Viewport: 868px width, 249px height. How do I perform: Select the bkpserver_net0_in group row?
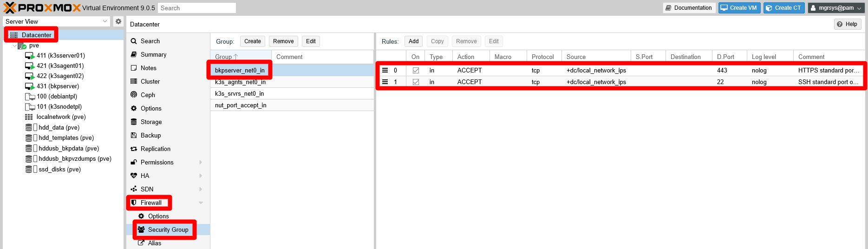pyautogui.click(x=292, y=70)
